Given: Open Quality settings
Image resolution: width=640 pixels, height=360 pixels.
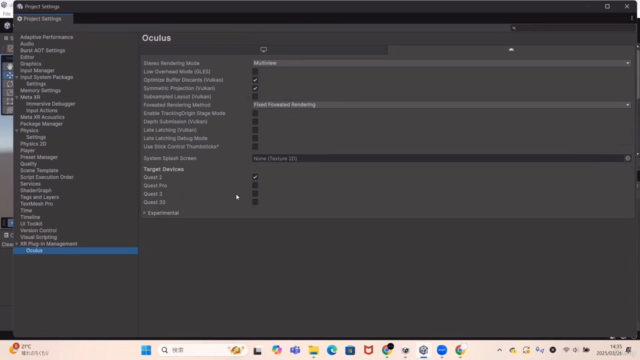Looking at the screenshot, I should [x=29, y=164].
